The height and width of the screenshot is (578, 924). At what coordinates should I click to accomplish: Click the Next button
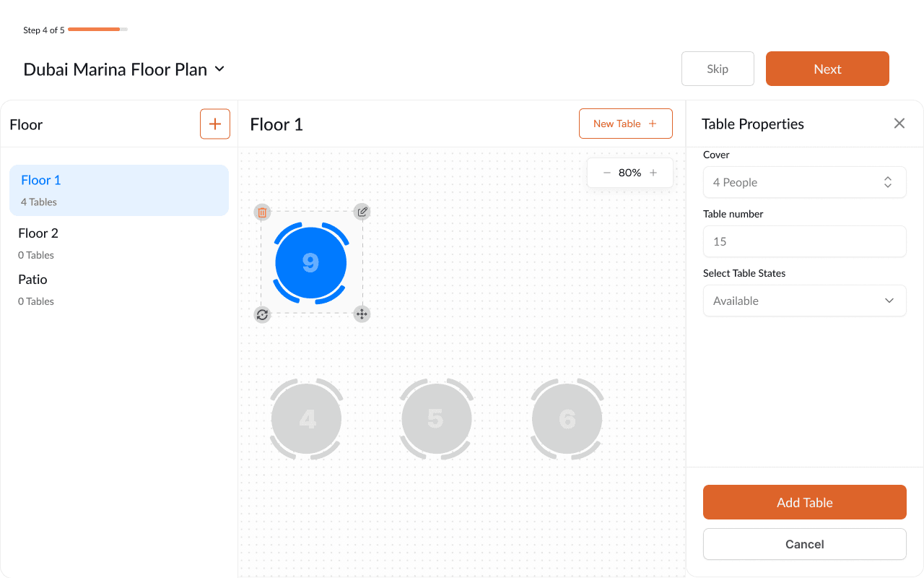click(827, 68)
